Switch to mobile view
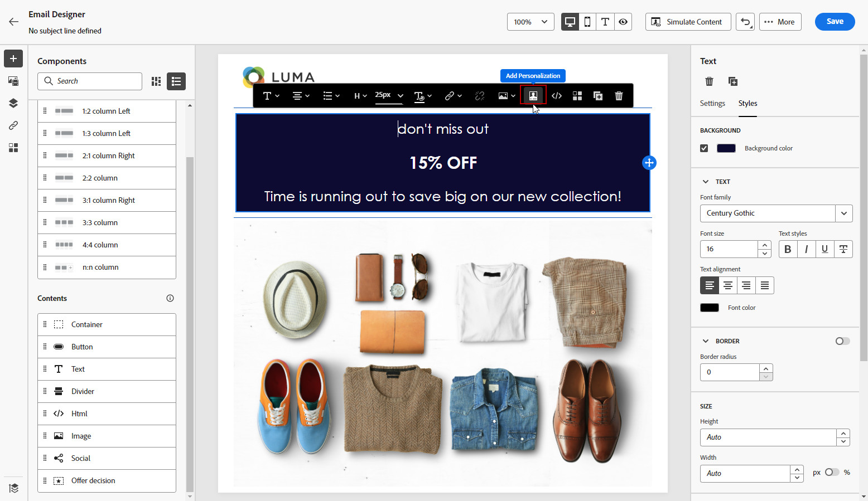The width and height of the screenshot is (868, 501). click(587, 22)
